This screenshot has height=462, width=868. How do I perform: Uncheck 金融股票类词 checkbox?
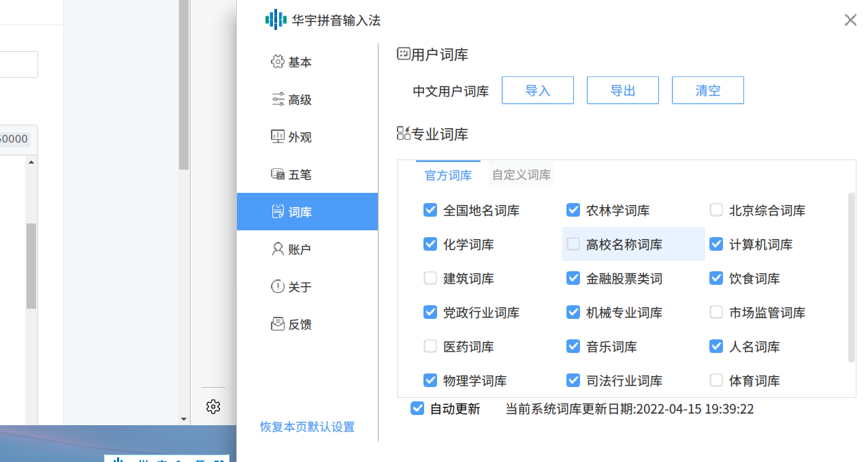coord(573,278)
